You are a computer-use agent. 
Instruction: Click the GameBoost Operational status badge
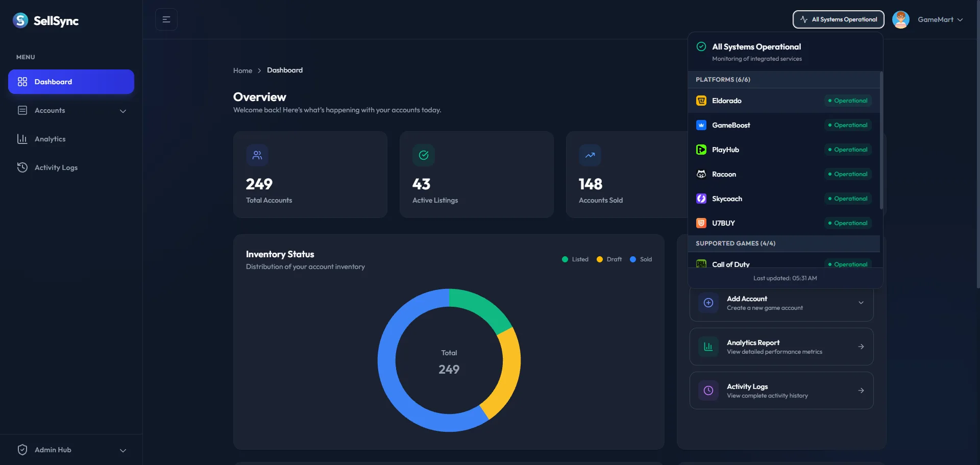click(x=848, y=125)
